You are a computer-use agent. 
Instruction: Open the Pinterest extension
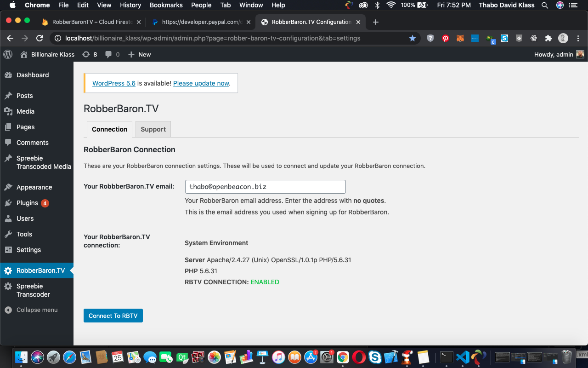[x=445, y=38]
